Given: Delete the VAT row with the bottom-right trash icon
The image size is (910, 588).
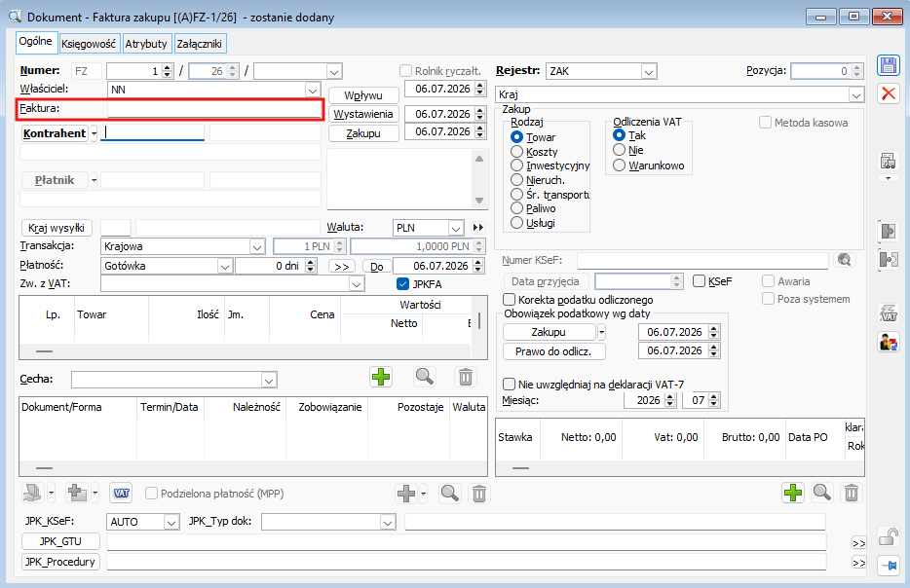Looking at the screenshot, I should (x=851, y=493).
